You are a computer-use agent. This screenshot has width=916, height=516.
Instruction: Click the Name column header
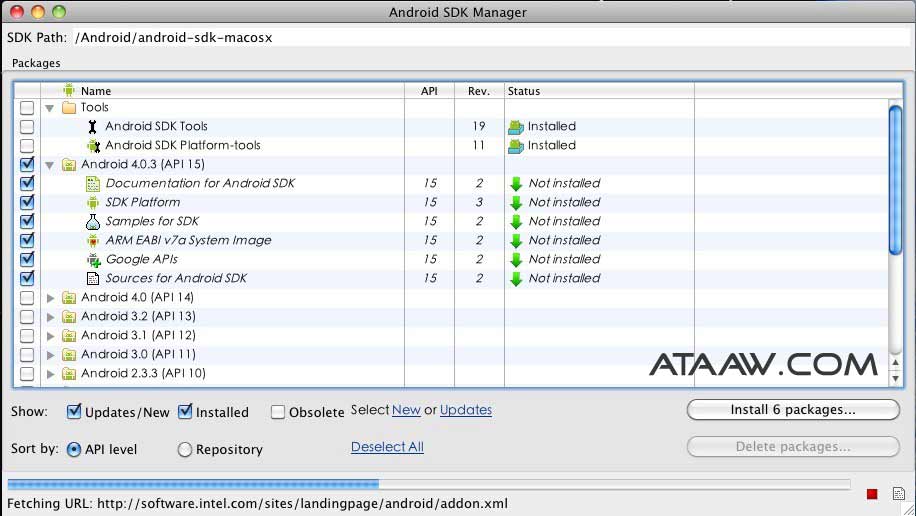pyautogui.click(x=222, y=91)
